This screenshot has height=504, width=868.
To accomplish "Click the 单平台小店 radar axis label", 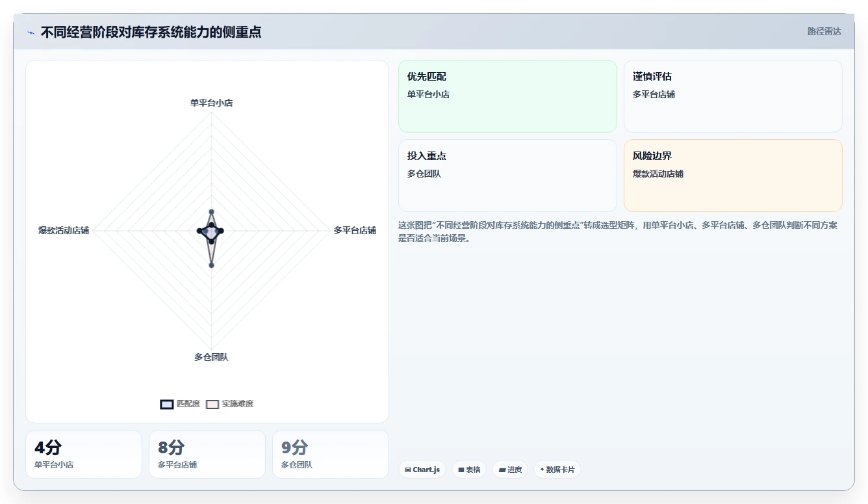I will (x=211, y=103).
